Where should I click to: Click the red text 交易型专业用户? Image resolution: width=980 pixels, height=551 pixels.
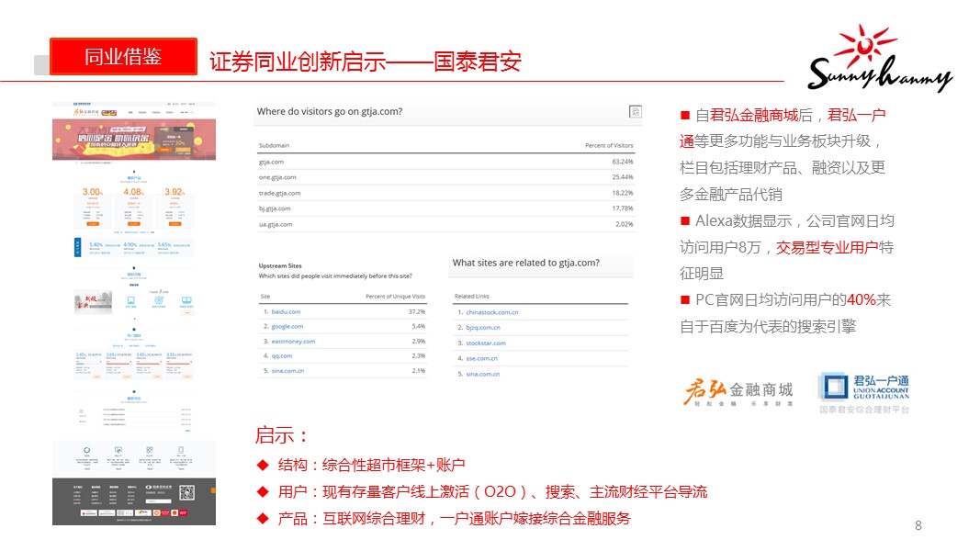coord(827,248)
